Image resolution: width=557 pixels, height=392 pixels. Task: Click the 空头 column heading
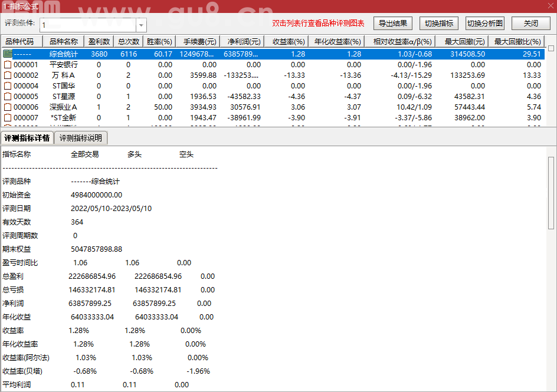[186, 154]
